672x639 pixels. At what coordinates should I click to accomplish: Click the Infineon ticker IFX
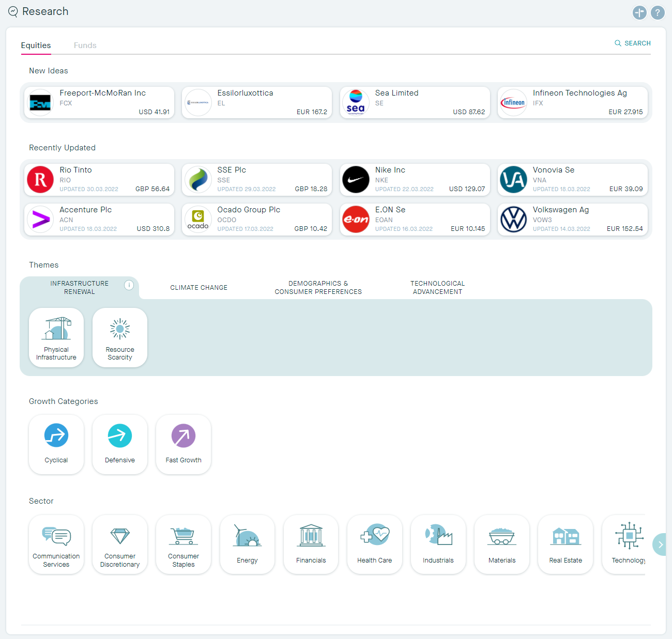538,103
